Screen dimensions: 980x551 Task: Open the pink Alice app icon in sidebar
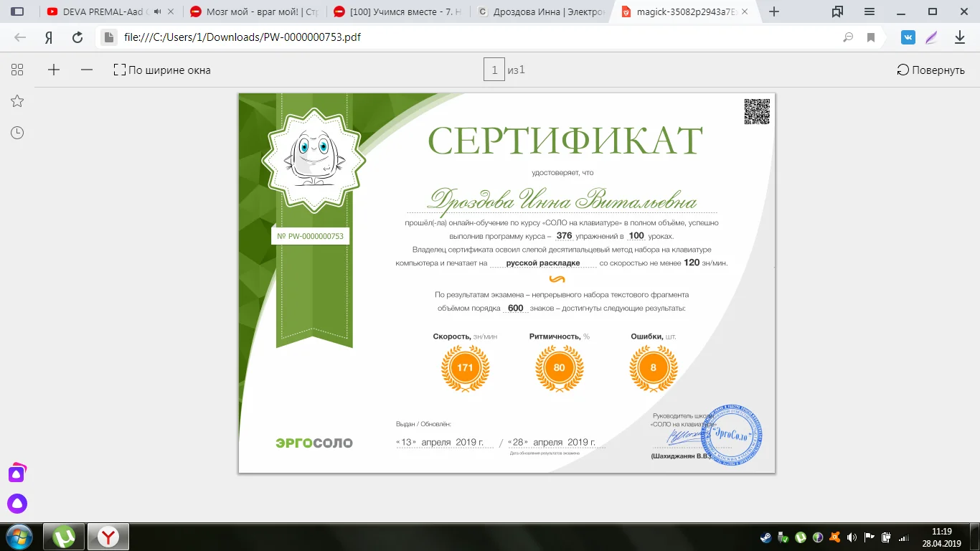pos(17,473)
